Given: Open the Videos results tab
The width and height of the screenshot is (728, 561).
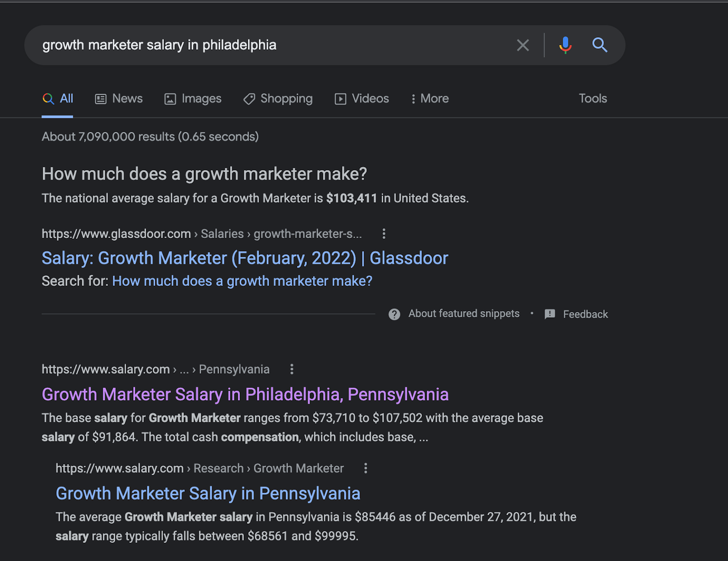Looking at the screenshot, I should coord(362,99).
